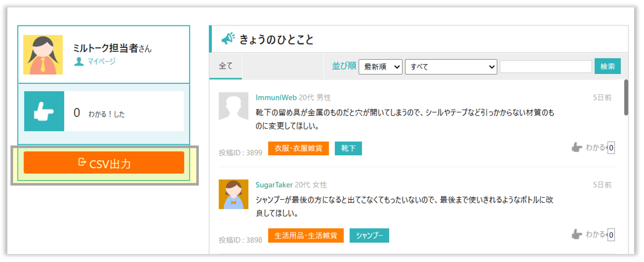Viewport: 644px width, 262px height.
Task: Open the すべて category dropdown
Action: pyautogui.click(x=451, y=67)
